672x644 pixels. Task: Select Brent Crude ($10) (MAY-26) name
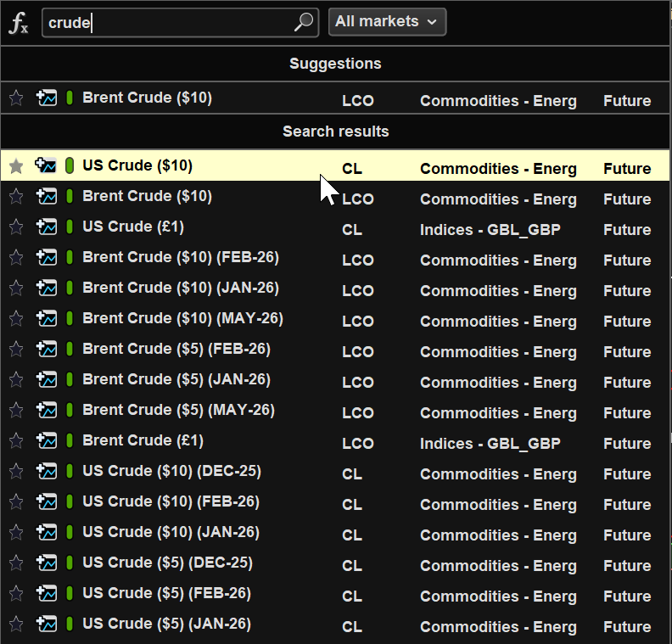click(182, 318)
